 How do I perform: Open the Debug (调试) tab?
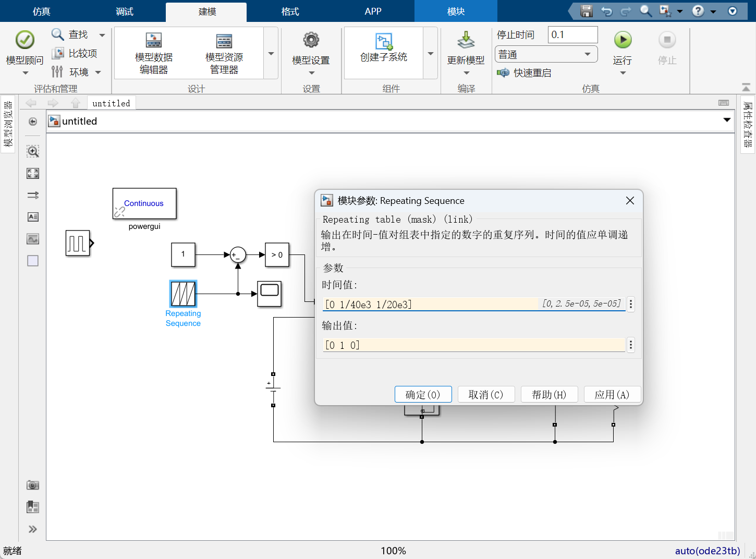click(x=125, y=11)
